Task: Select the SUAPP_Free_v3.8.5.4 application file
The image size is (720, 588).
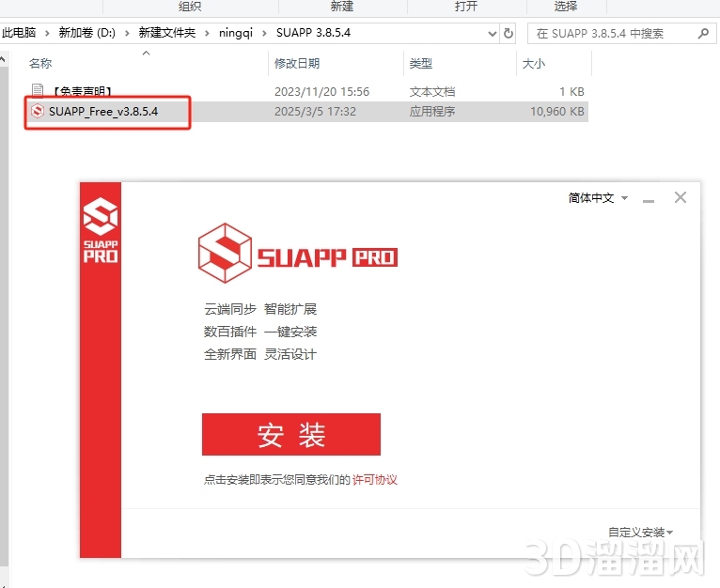Action: pyautogui.click(x=103, y=112)
